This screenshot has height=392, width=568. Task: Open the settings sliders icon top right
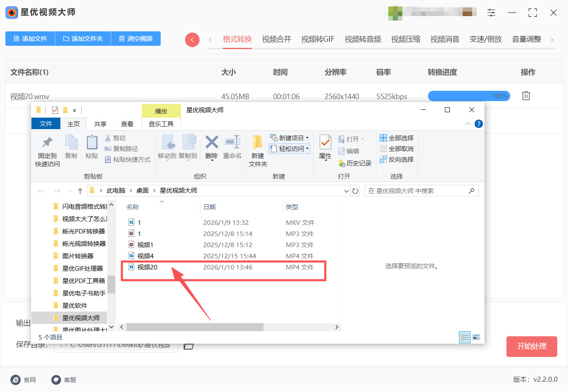491,13
